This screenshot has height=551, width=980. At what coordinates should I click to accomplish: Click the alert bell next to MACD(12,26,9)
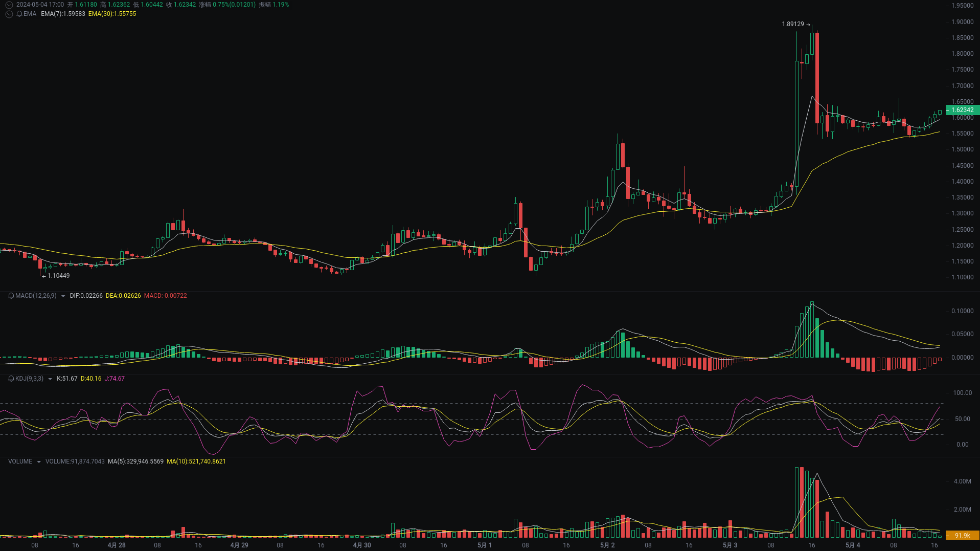11,296
